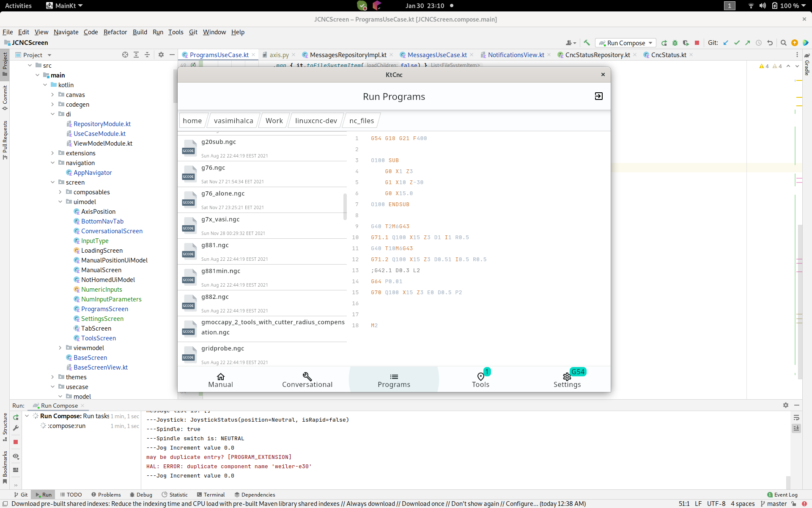The image size is (812, 508).
Task: Click the Expand All icon in Project panel
Action: pyautogui.click(x=136, y=55)
